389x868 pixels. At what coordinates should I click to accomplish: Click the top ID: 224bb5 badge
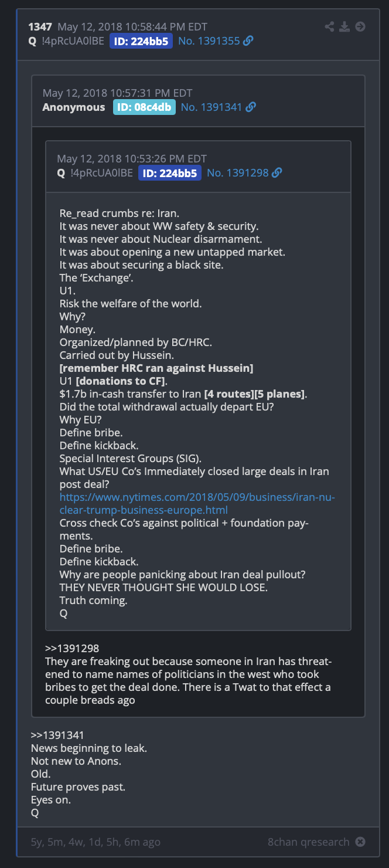[x=141, y=41]
